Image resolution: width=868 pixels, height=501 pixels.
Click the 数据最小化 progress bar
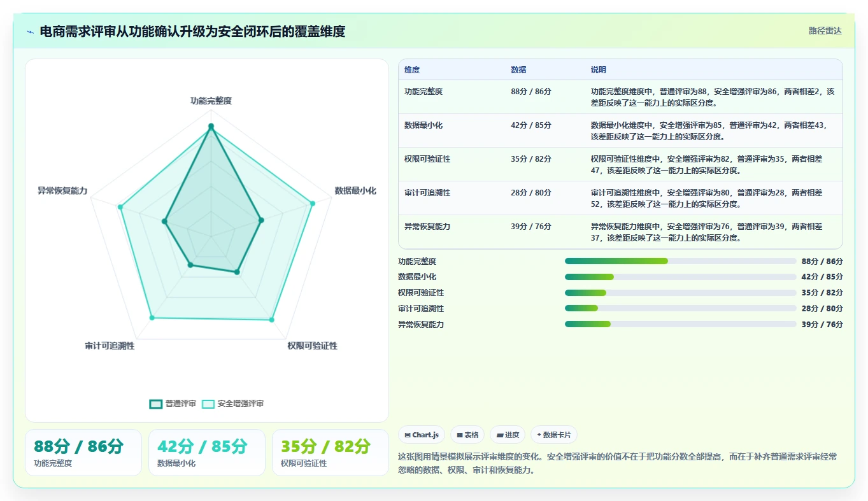tap(680, 277)
